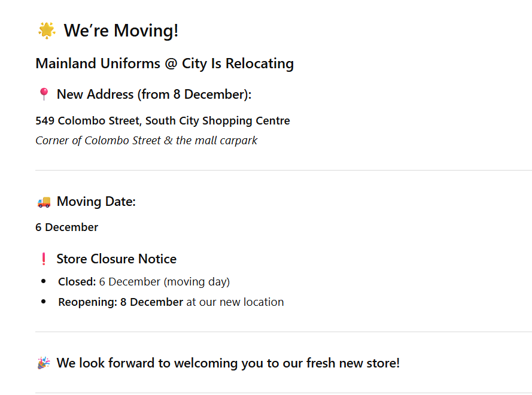532x395 pixels.
Task: Click the party popper emoji
Action: tap(44, 363)
